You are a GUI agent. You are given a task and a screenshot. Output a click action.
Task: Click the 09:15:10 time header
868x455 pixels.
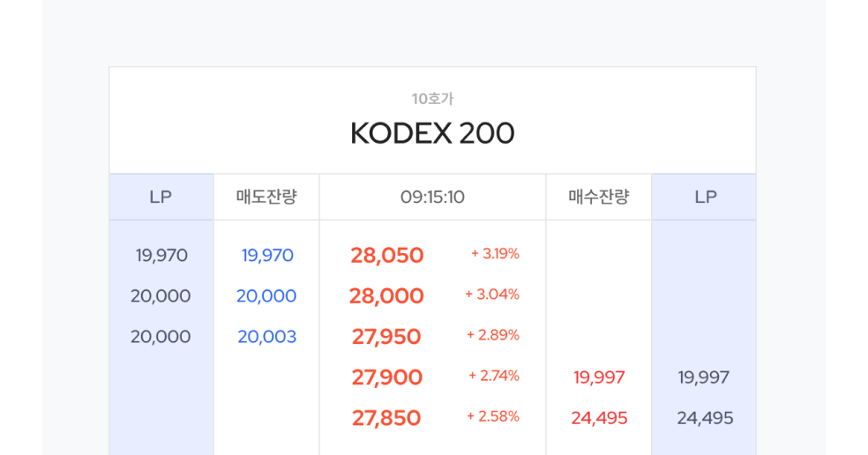click(x=432, y=197)
